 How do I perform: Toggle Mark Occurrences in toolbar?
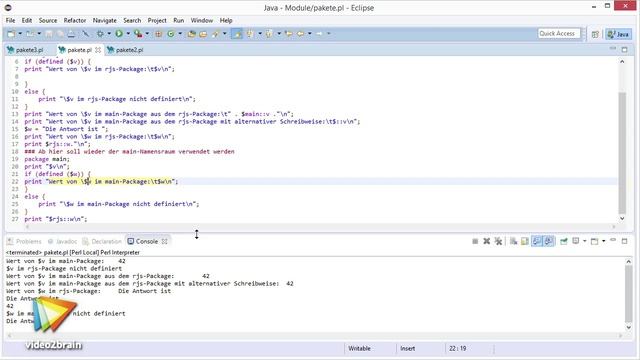tap(237, 34)
